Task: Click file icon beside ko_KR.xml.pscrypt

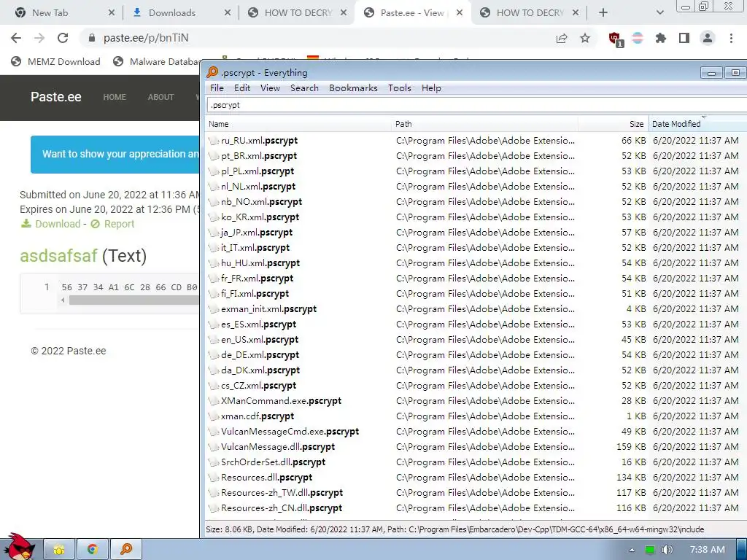Action: [x=214, y=217]
